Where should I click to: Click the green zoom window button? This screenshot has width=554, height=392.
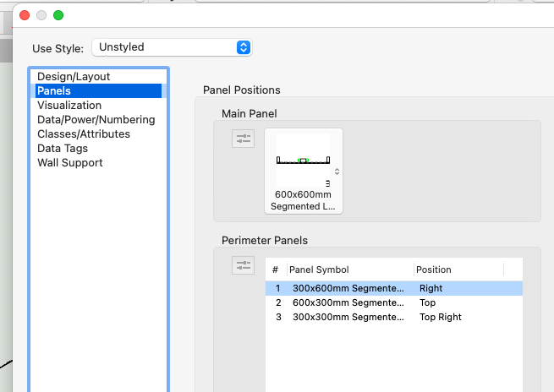[58, 15]
